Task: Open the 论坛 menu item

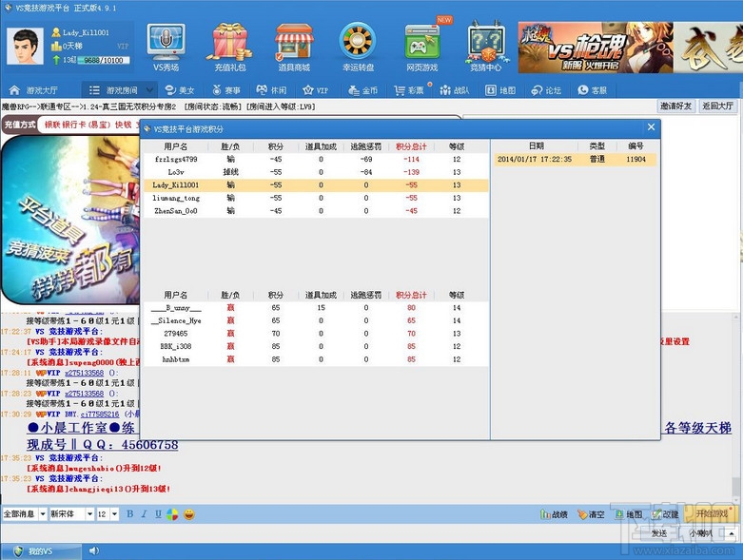Action: coord(546,90)
